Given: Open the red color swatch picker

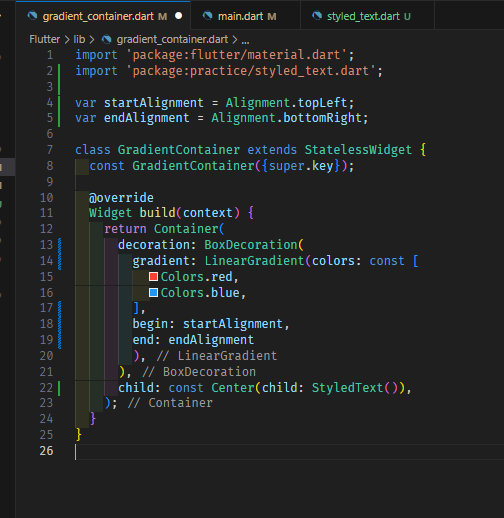Looking at the screenshot, I should (153, 277).
